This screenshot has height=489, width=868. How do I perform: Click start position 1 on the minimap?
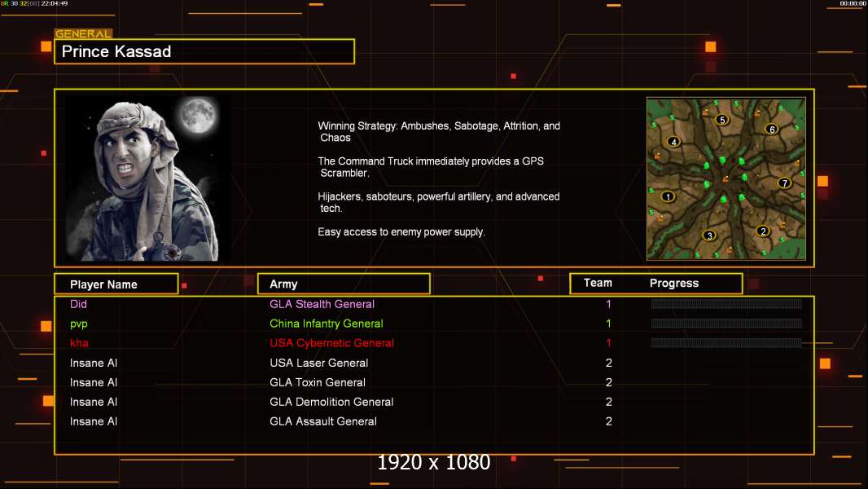[x=669, y=196]
